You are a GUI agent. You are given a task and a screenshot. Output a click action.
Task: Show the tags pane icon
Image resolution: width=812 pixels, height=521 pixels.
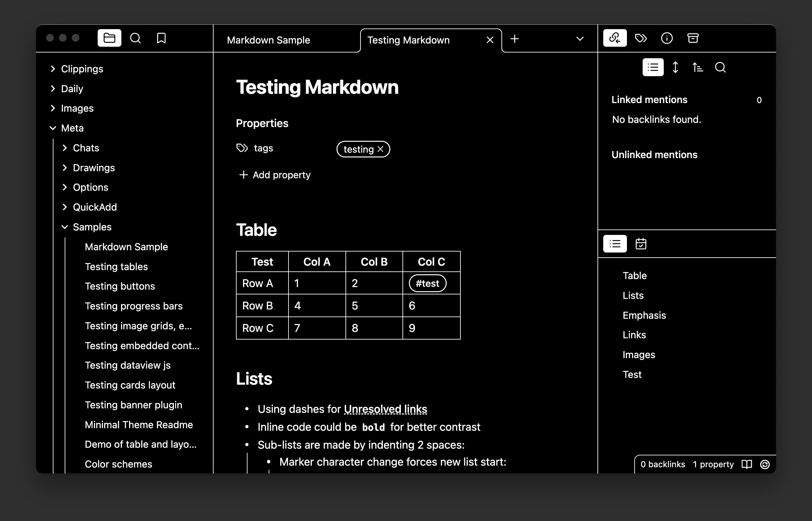tap(641, 38)
